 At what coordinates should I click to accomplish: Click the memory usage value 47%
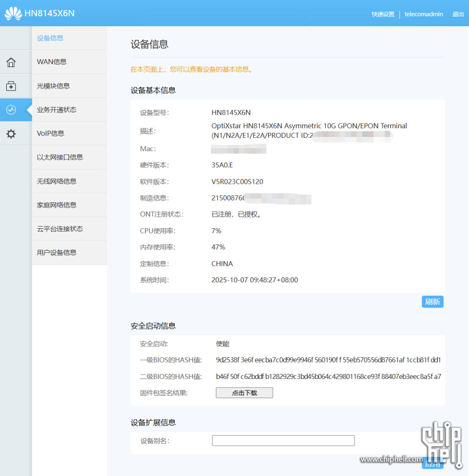(x=218, y=247)
